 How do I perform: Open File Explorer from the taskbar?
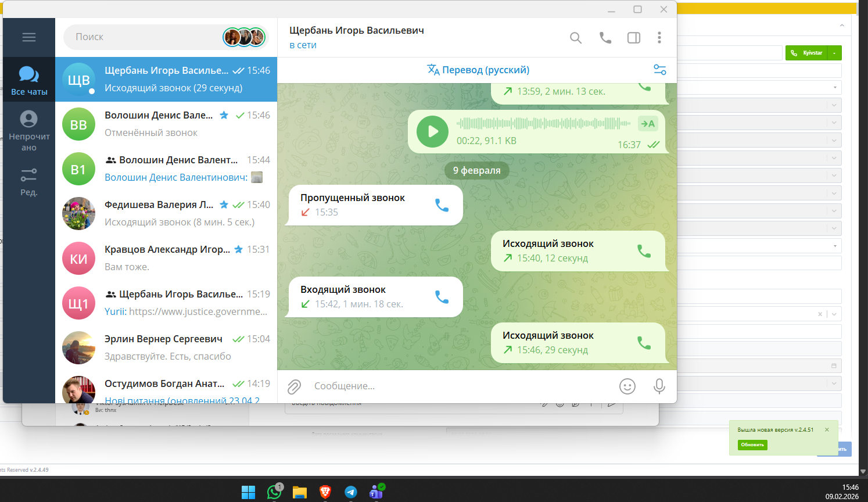click(300, 492)
